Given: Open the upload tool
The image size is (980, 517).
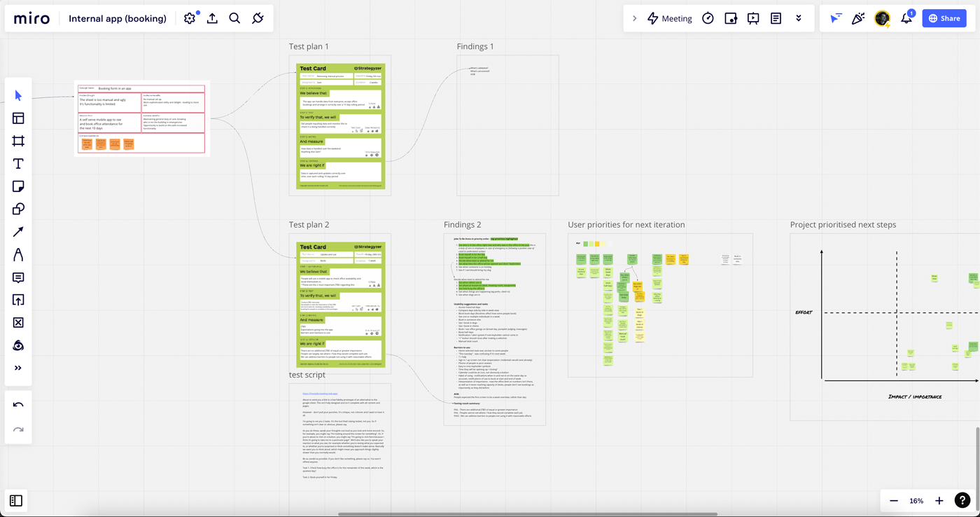Looking at the screenshot, I should pyautogui.click(x=18, y=300).
